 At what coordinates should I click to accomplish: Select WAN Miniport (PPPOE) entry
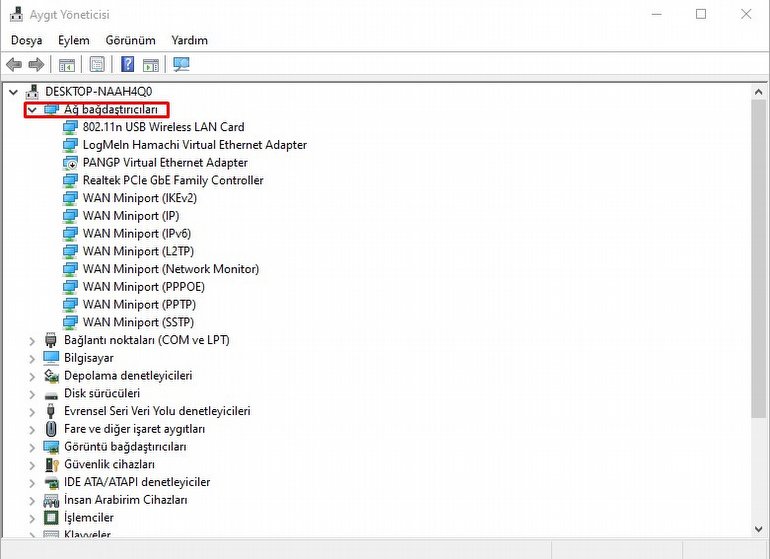(143, 287)
